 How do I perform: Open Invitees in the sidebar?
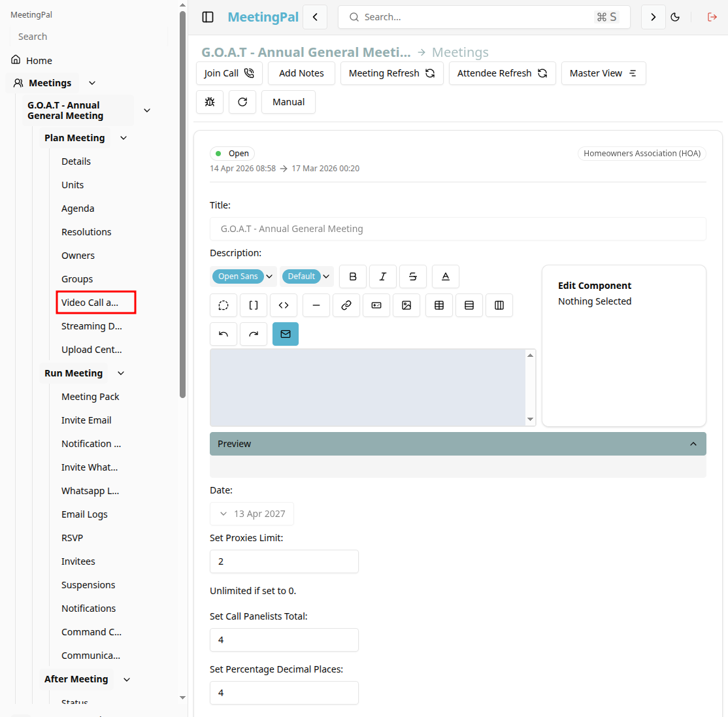click(78, 561)
